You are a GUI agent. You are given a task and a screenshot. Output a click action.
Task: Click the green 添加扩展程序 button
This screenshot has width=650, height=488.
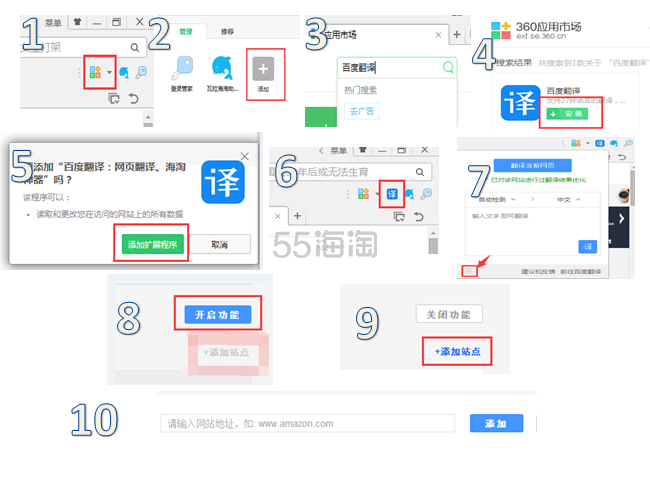click(x=153, y=244)
